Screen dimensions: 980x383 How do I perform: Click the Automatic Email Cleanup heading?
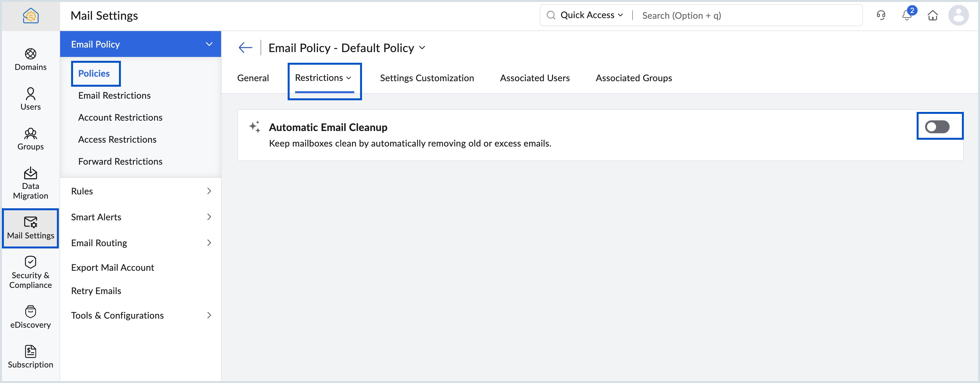(328, 127)
